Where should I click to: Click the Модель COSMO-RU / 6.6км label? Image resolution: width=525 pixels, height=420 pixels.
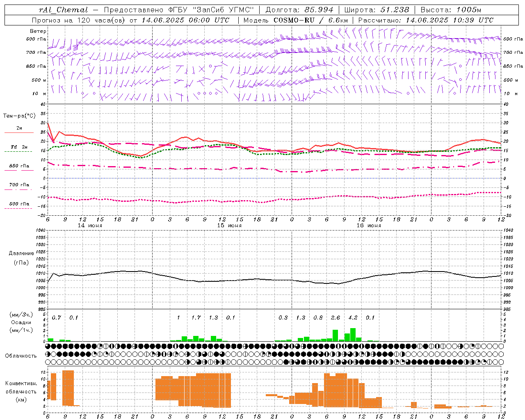click(296, 20)
